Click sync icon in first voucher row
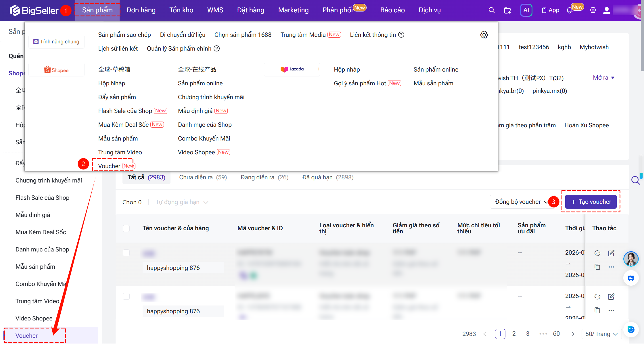Viewport: 644px width, 344px height. (597, 253)
